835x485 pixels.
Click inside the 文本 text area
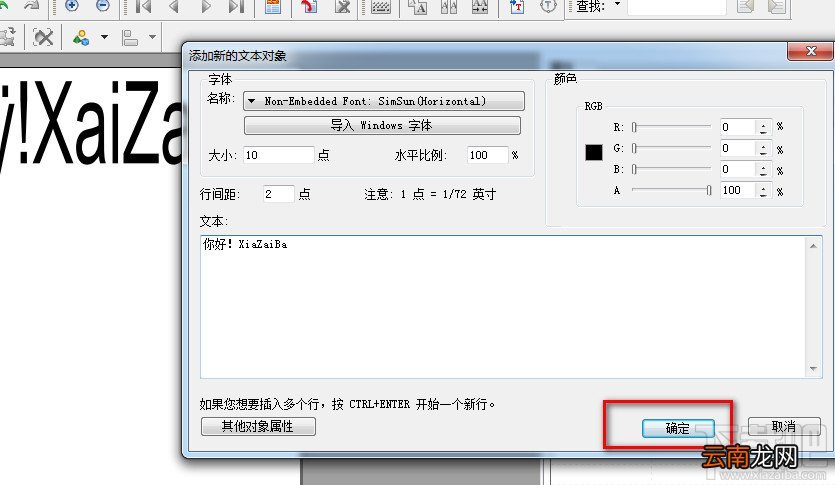(503, 307)
